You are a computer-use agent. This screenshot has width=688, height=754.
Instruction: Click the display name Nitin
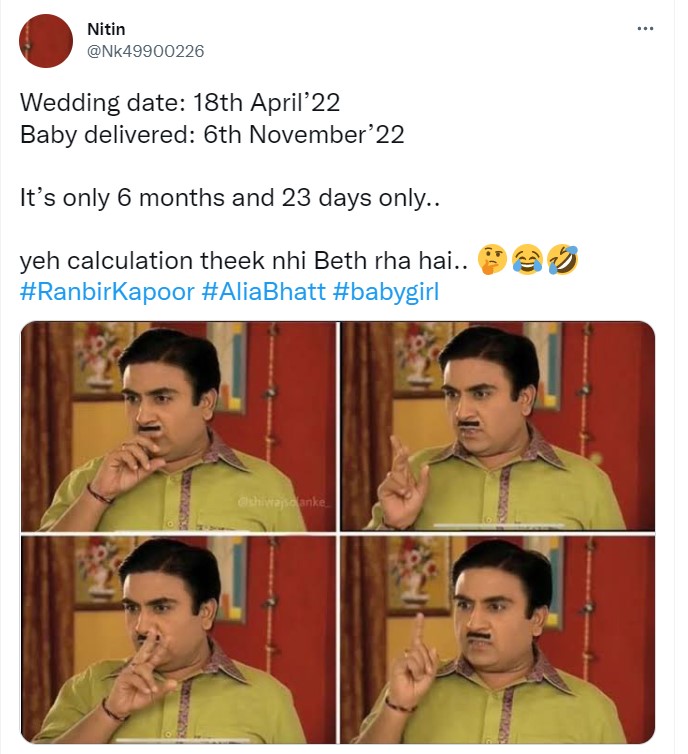coord(106,30)
